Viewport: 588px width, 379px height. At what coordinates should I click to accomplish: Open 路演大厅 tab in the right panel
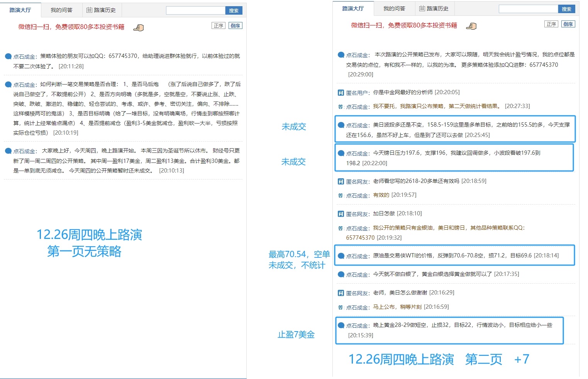(353, 8)
